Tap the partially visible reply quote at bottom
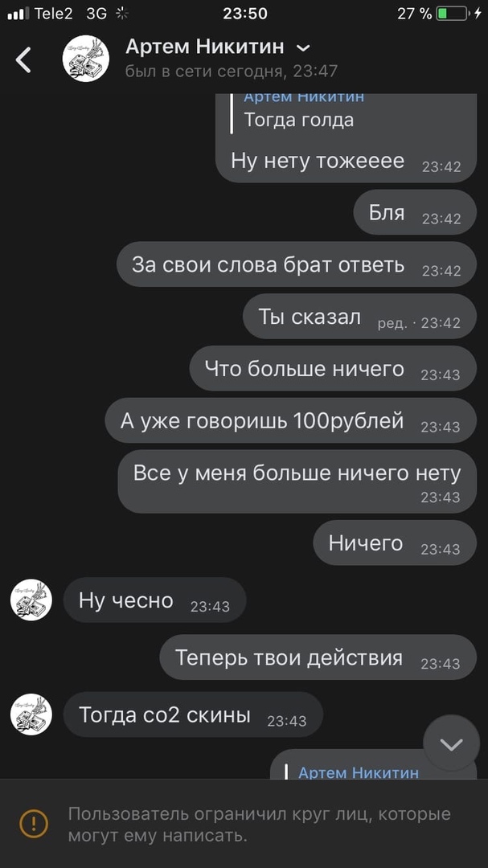 tap(373, 764)
